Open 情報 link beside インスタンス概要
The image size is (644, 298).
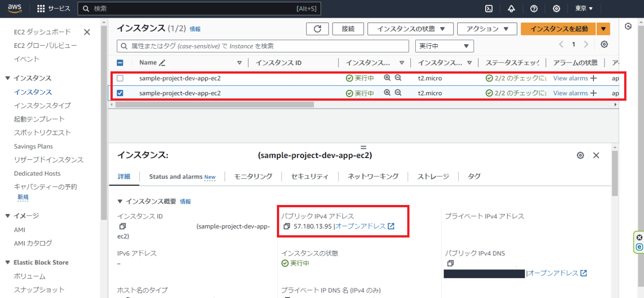(185, 201)
